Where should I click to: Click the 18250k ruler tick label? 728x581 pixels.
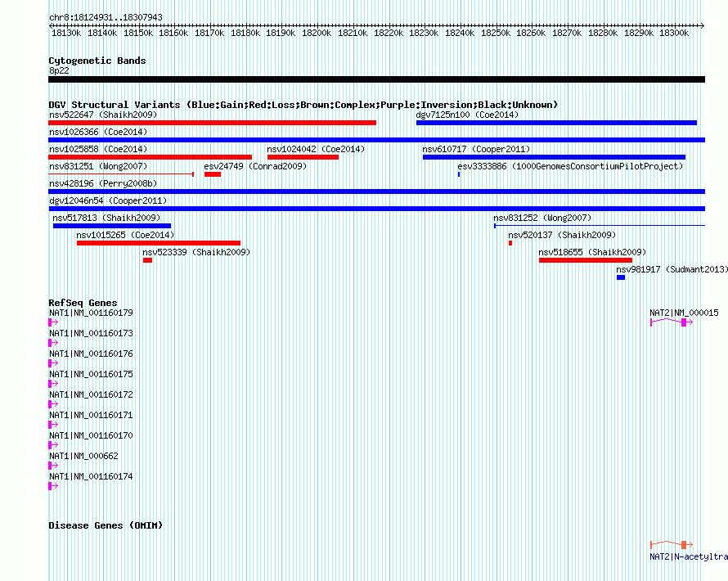(496, 33)
